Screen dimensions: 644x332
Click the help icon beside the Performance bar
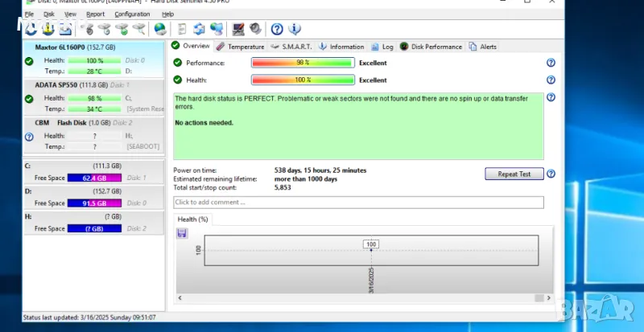click(551, 63)
